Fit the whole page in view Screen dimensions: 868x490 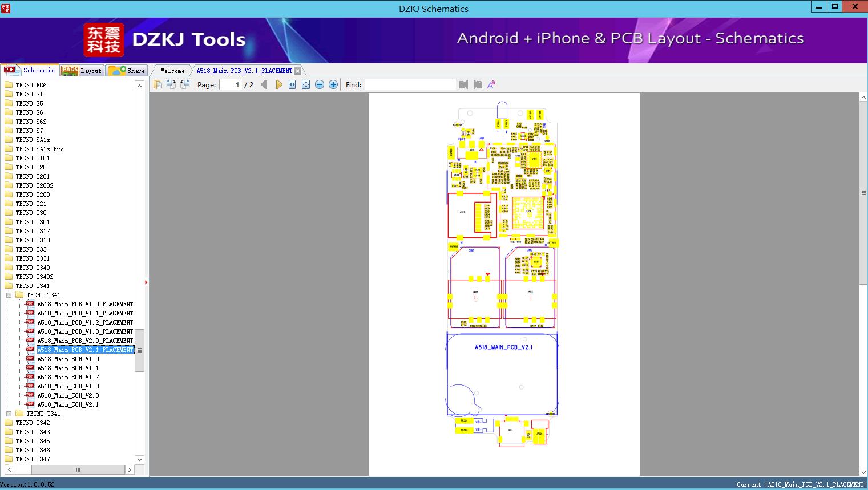coord(306,84)
